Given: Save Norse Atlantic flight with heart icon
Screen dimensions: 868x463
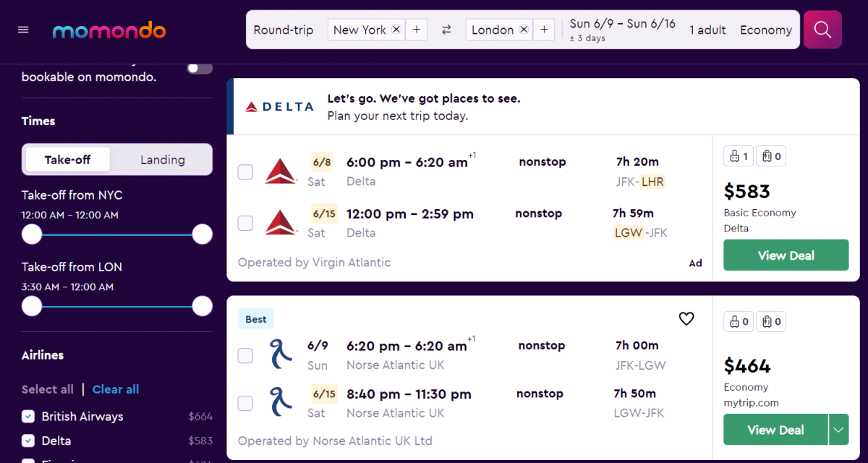Looking at the screenshot, I should pyautogui.click(x=686, y=318).
